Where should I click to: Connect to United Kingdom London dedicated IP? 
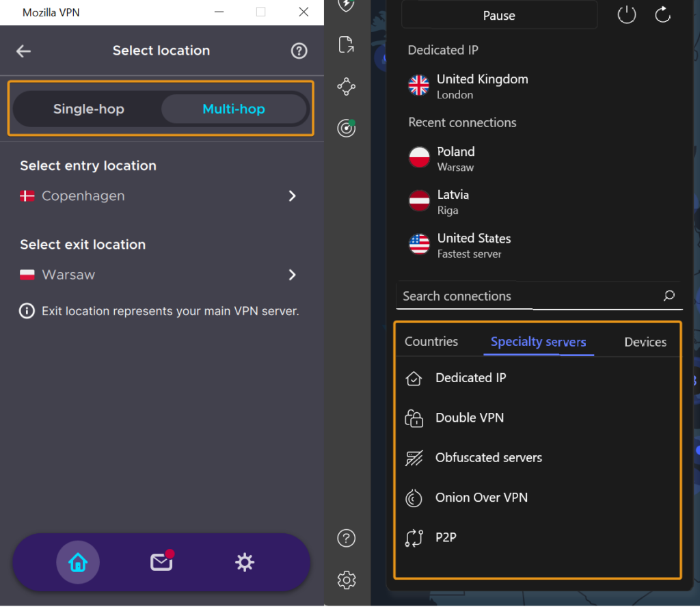(538, 86)
